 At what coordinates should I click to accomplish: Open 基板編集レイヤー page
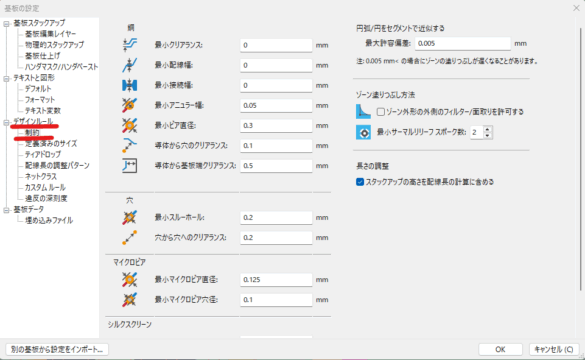50,34
